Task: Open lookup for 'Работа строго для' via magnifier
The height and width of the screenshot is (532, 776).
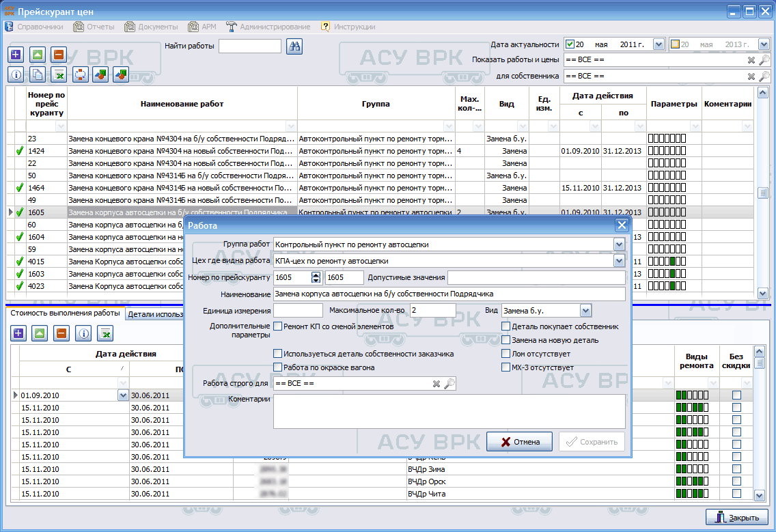Action: [449, 384]
